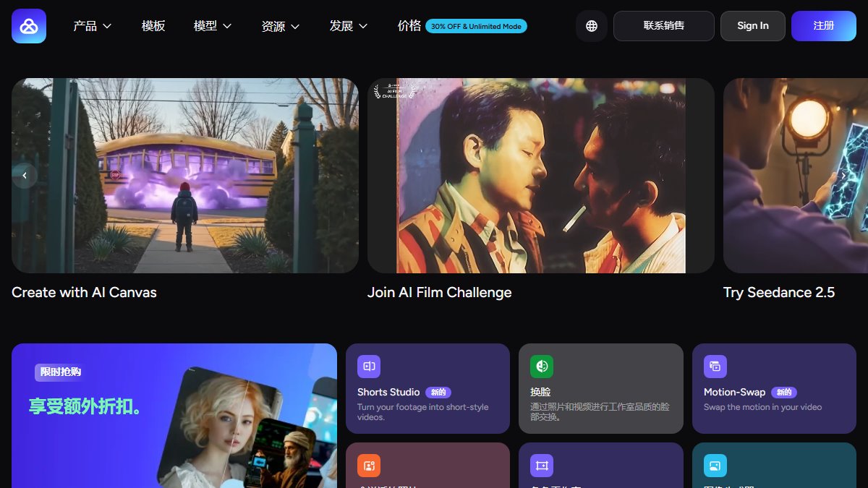
Task: Click the purple crop-frame icon under 换脸
Action: coord(542,466)
